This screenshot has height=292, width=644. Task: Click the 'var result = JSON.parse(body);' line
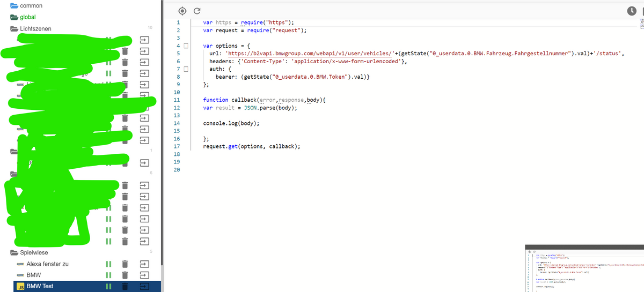(250, 108)
